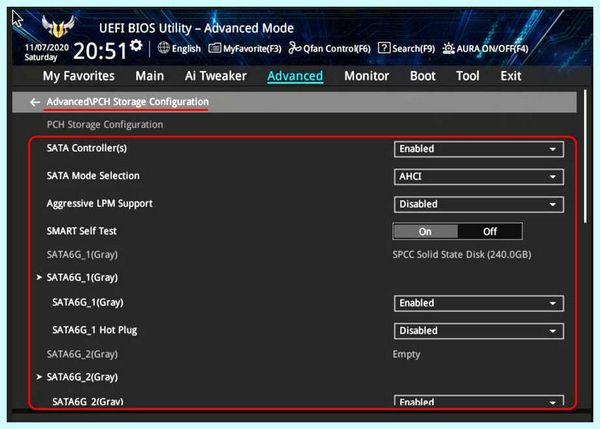Click the date 11/07/2020 Saturday
The height and width of the screenshot is (429, 600).
tap(47, 52)
